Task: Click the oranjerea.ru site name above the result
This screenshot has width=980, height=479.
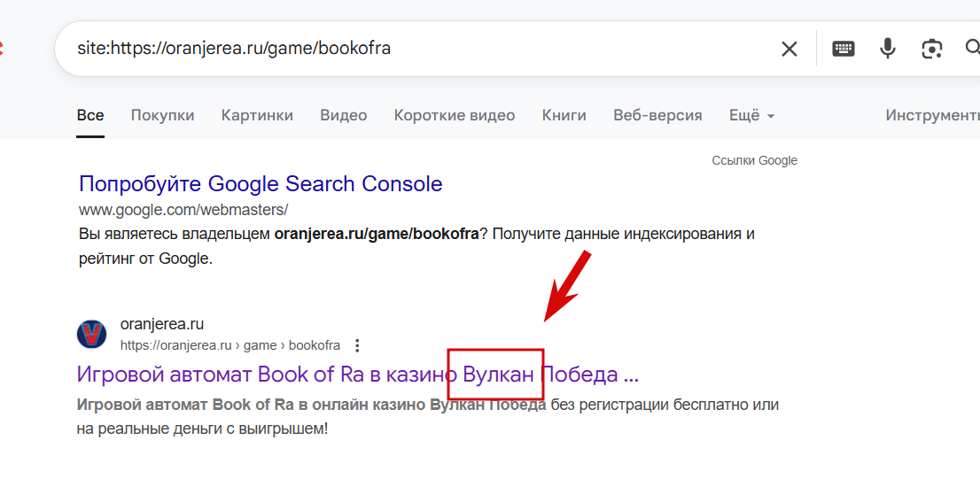Action: [x=162, y=325]
